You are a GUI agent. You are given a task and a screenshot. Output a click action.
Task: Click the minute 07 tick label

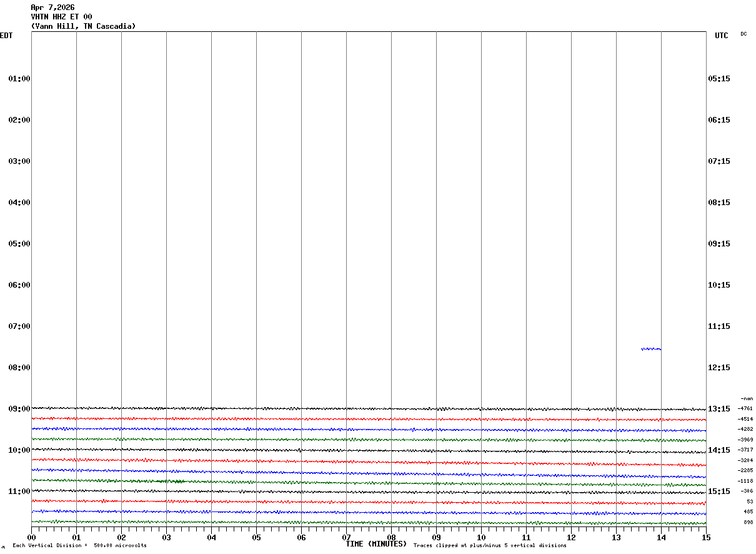pyautogui.click(x=346, y=537)
